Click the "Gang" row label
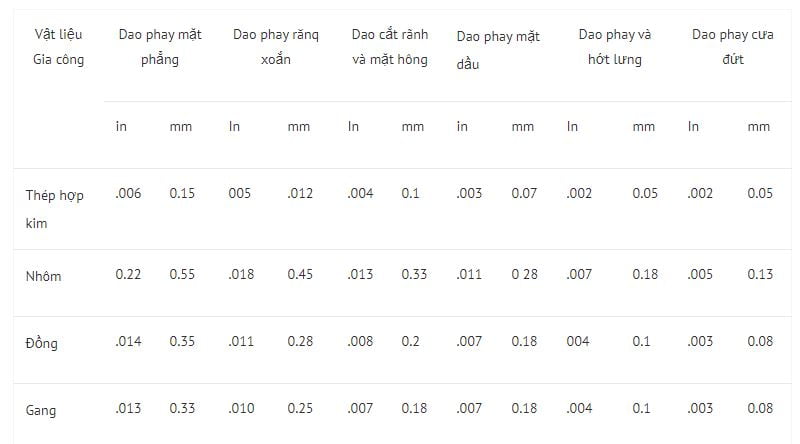800x444 pixels. 40,410
